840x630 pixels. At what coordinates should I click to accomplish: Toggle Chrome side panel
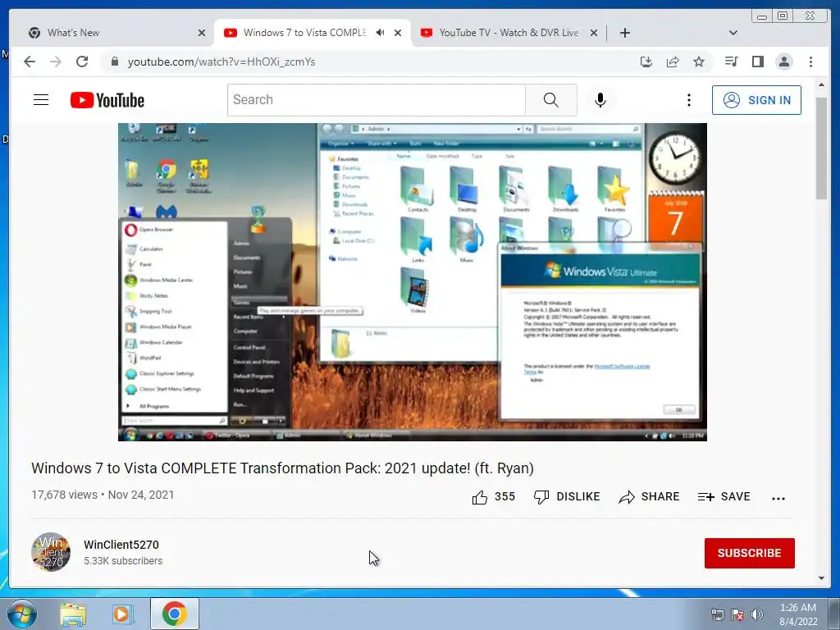coord(757,62)
